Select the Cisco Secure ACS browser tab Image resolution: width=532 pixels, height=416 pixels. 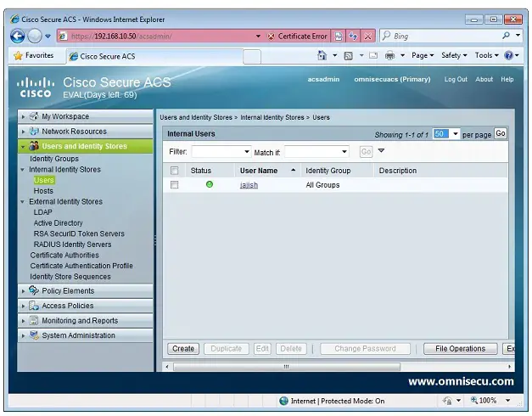point(154,56)
